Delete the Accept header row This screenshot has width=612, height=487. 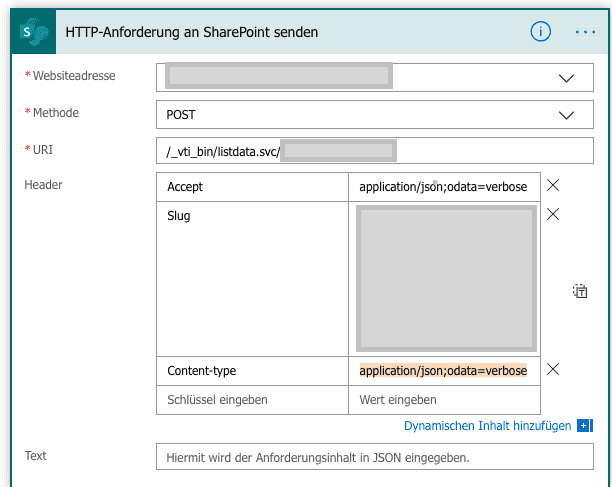point(553,186)
